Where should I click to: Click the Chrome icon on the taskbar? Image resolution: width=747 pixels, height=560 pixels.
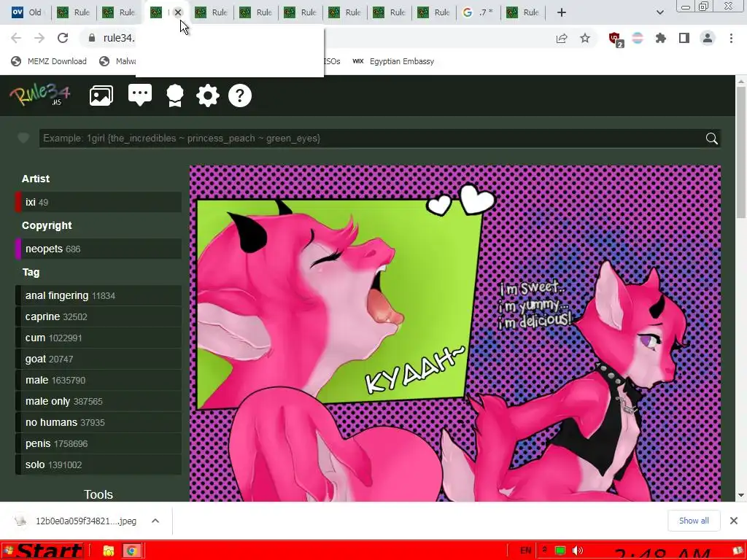tap(131, 551)
